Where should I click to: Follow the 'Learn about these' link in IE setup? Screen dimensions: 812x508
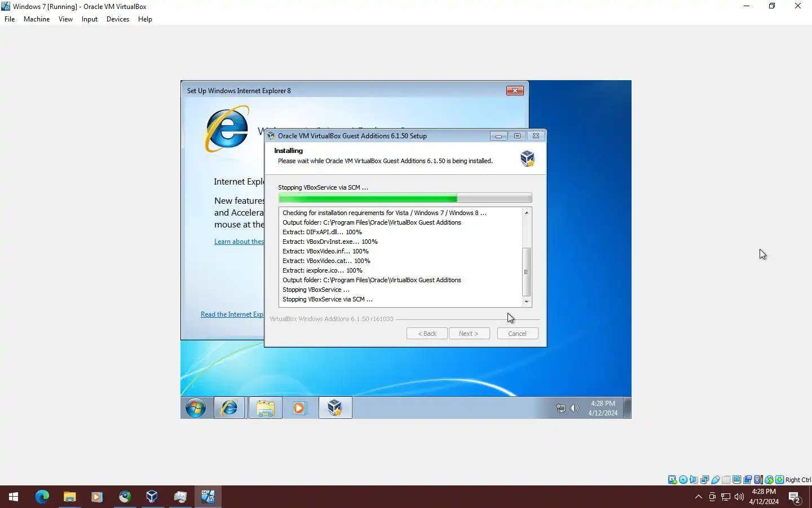click(x=239, y=242)
